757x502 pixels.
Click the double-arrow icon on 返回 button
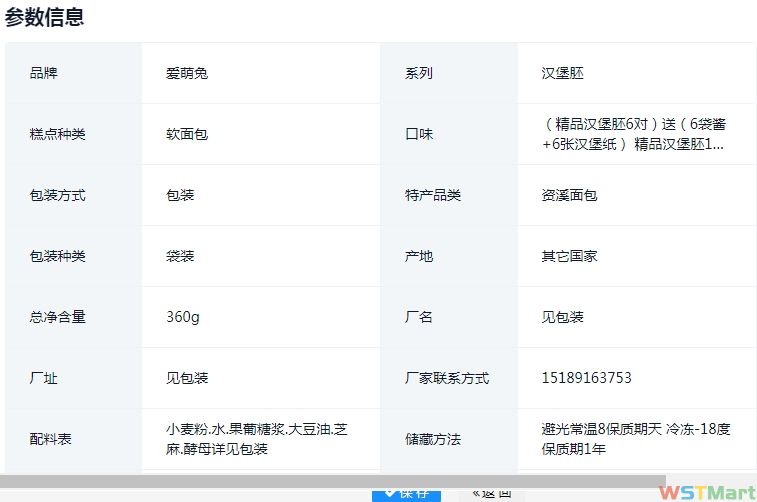point(476,493)
